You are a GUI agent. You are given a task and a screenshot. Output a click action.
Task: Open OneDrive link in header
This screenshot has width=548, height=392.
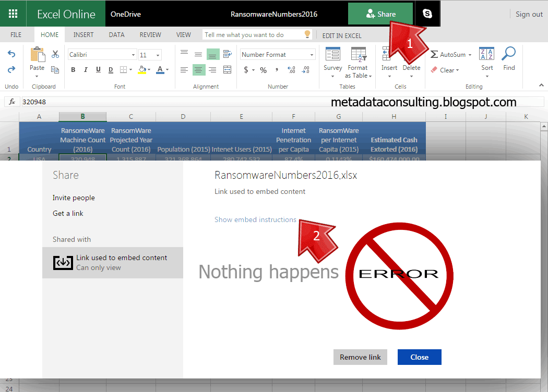(x=126, y=14)
